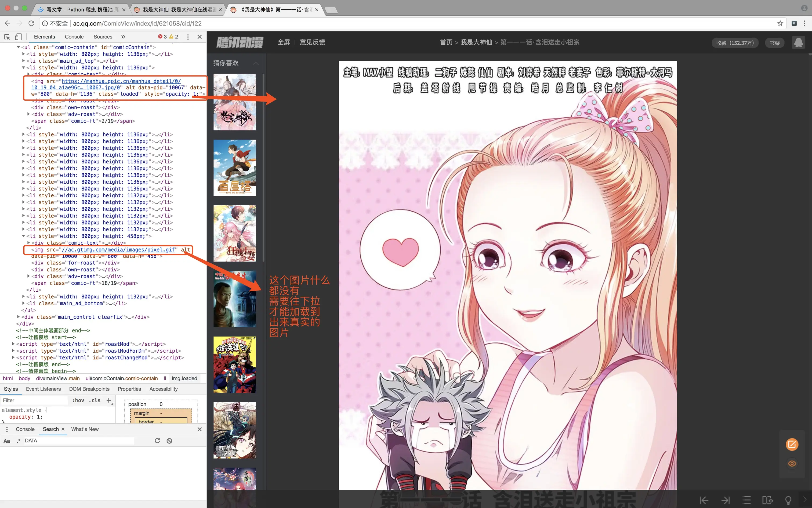Select the Styles pane tab
The width and height of the screenshot is (812, 508).
(x=11, y=389)
